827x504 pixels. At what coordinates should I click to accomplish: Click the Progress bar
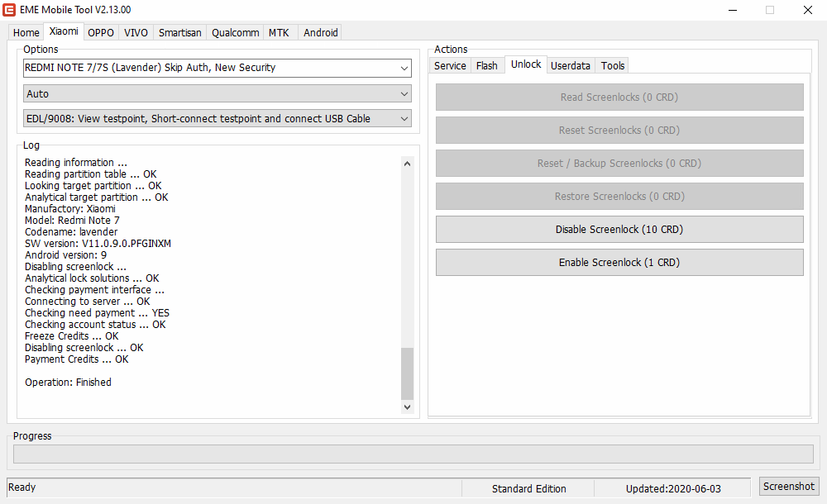coord(413,454)
